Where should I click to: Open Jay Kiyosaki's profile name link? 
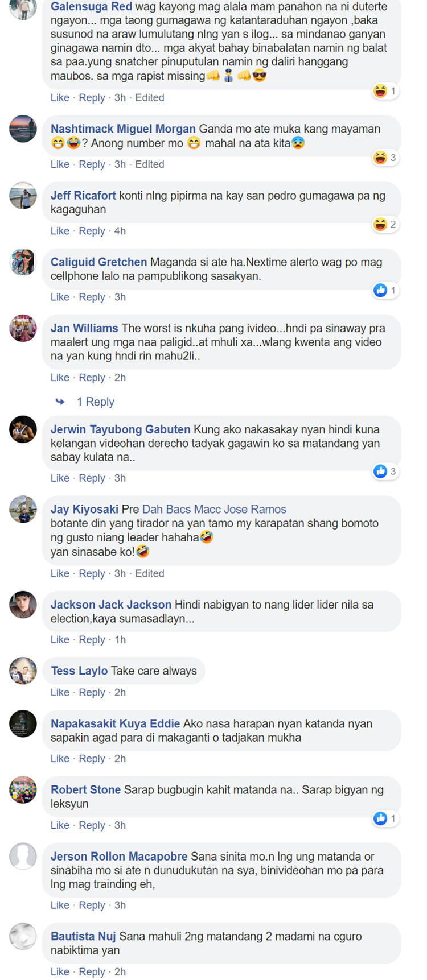pos(84,509)
